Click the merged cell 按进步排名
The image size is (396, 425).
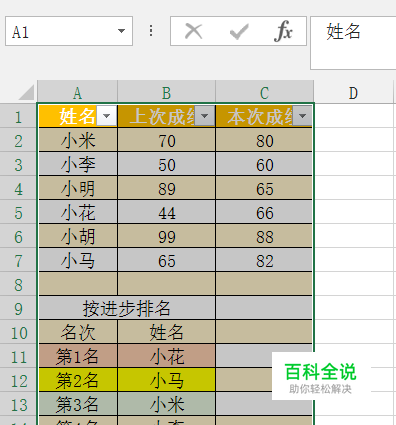click(127, 309)
